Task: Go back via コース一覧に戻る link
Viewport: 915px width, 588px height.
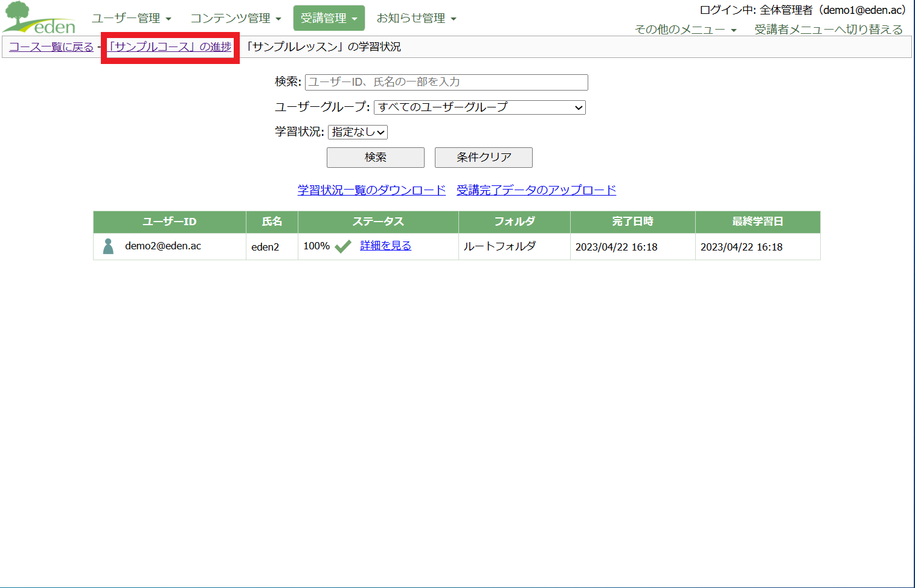Action: [x=51, y=47]
